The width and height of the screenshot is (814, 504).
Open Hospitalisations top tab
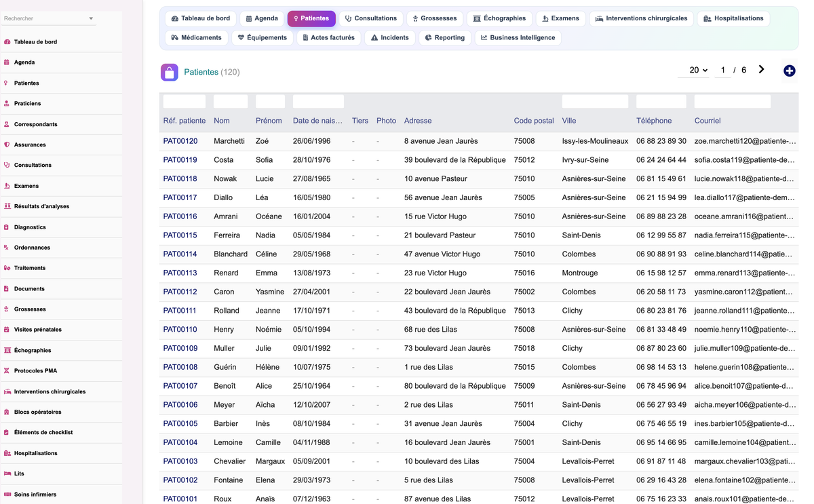pyautogui.click(x=733, y=18)
